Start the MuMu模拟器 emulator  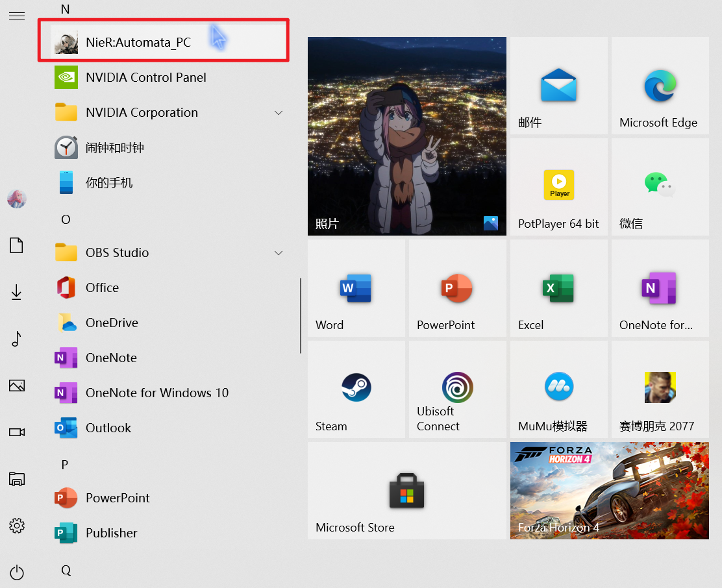(x=558, y=389)
